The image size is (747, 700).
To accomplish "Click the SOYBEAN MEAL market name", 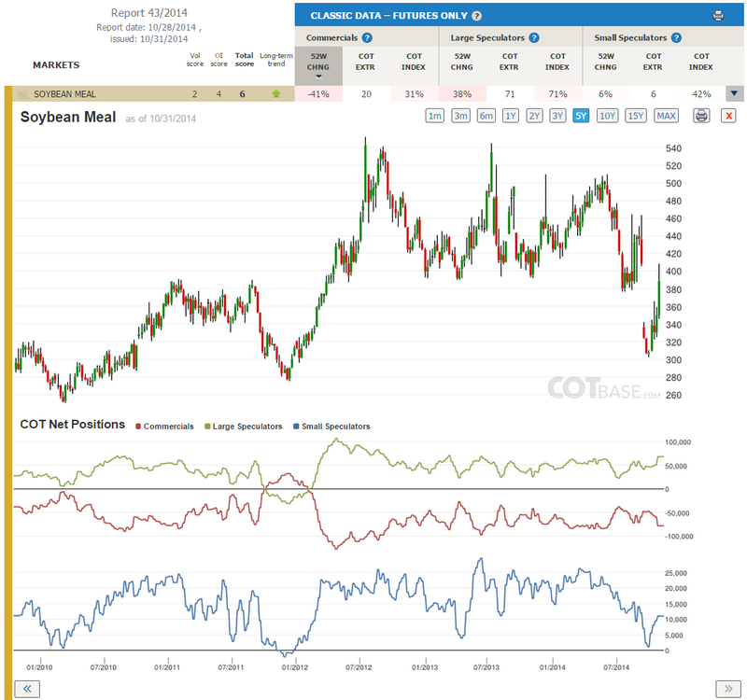I will pyautogui.click(x=64, y=94).
